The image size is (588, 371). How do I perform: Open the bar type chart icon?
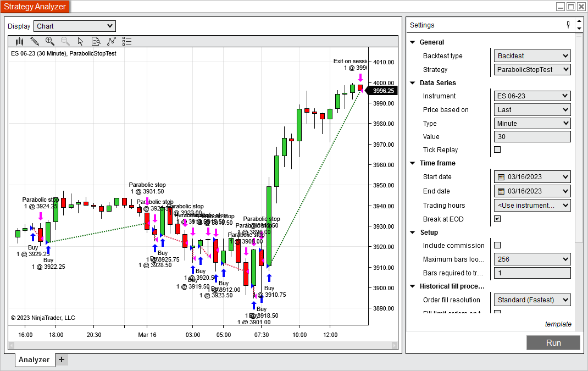coord(19,41)
